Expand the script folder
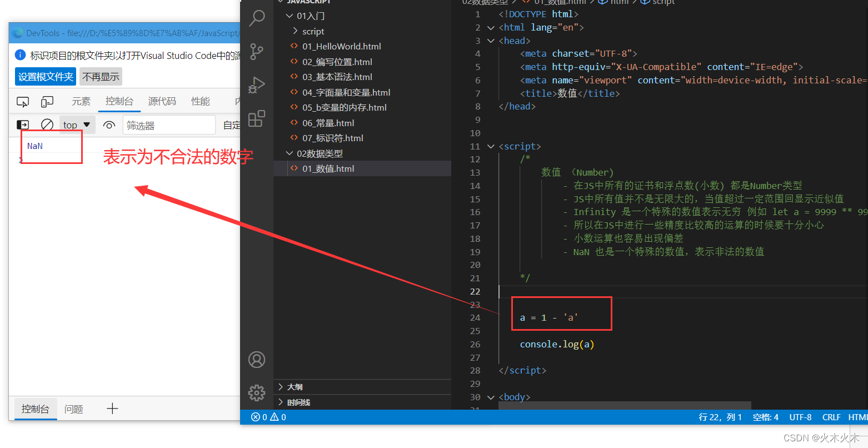Image resolution: width=868 pixels, height=448 pixels. [x=362, y=31]
